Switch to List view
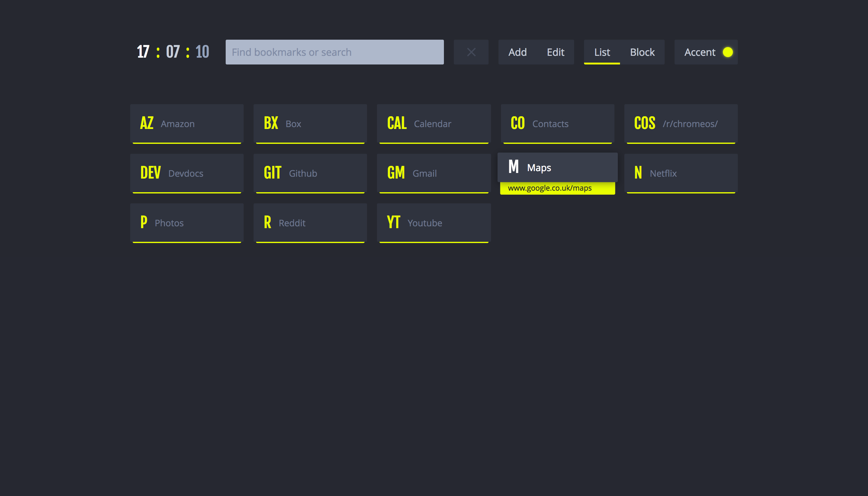This screenshot has width=868, height=496. click(x=602, y=52)
